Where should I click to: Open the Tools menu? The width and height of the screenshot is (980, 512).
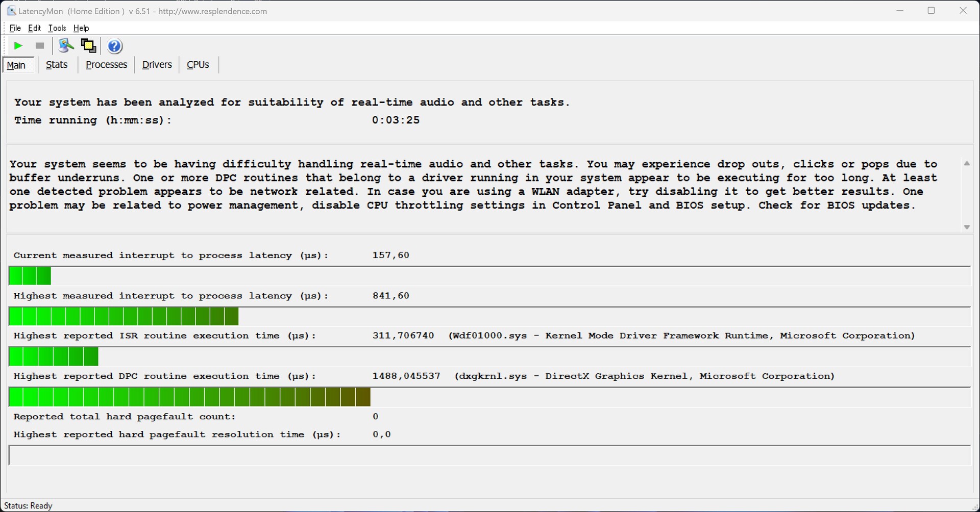click(x=57, y=28)
